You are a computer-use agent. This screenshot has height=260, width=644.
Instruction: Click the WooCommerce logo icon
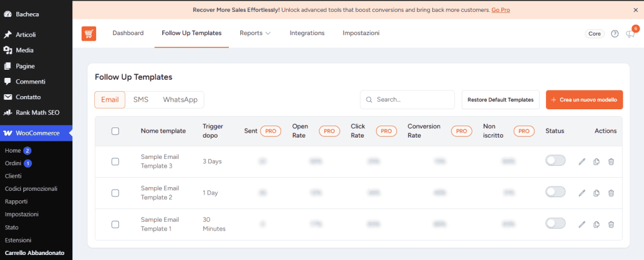click(x=8, y=133)
